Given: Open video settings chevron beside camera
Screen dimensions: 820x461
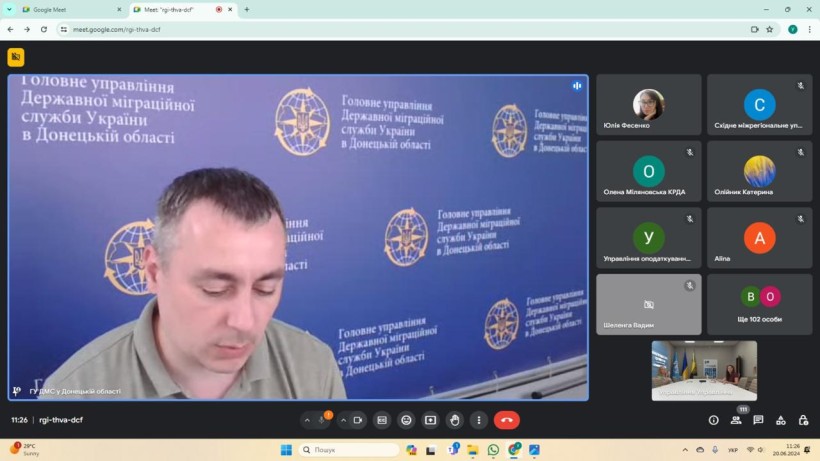Looking at the screenshot, I should pyautogui.click(x=344, y=420).
